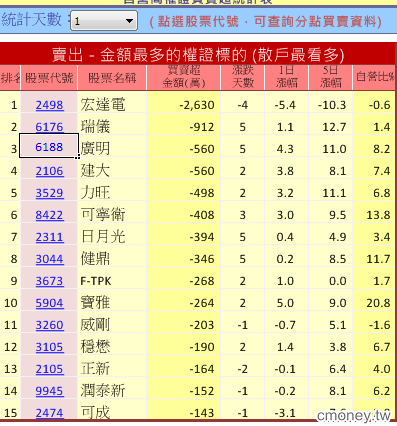Image resolution: width=397 pixels, height=426 pixels.
Task: Click the 自營比 column header
Action: click(x=375, y=77)
